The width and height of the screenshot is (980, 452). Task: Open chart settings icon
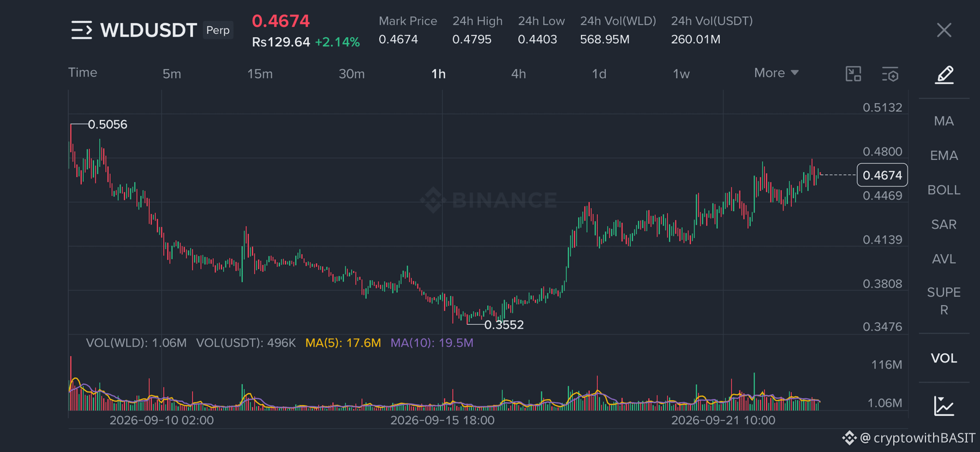tap(890, 74)
